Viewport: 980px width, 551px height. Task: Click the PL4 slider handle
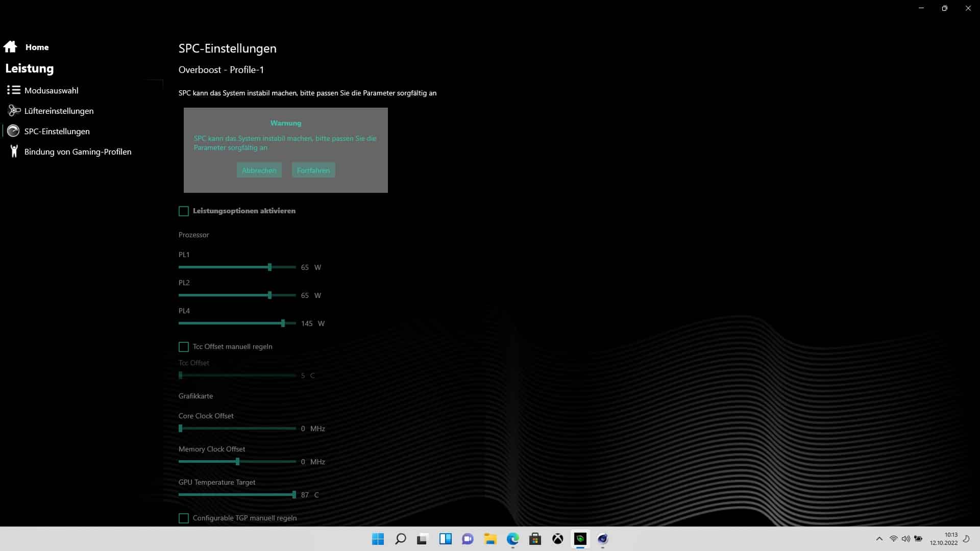[283, 323]
